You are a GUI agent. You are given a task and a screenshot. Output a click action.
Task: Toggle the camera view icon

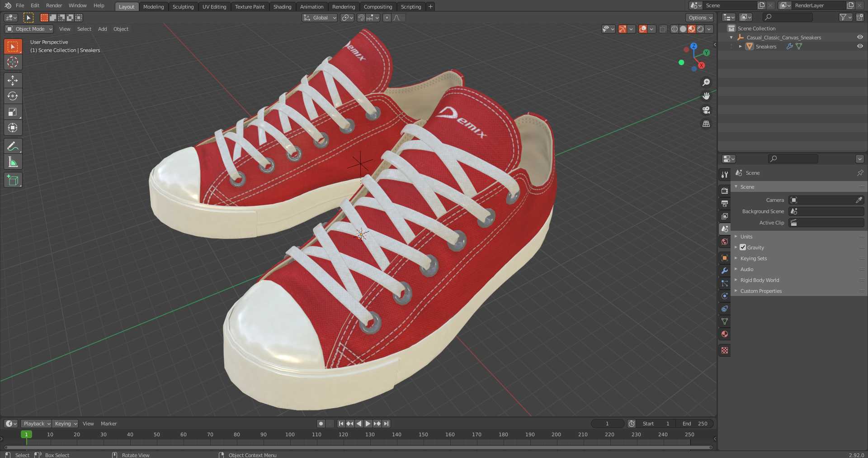tap(706, 110)
